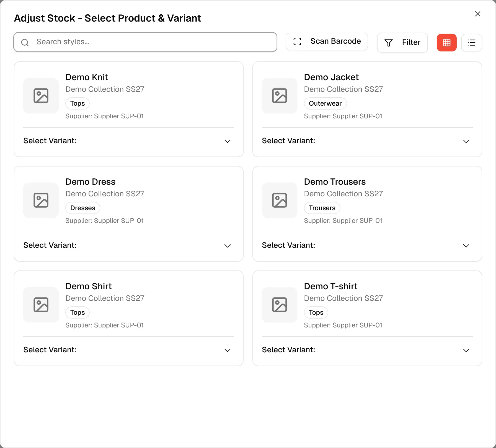Click the Tops tag on Demo T-shirt
The image size is (496, 448).
tap(316, 312)
